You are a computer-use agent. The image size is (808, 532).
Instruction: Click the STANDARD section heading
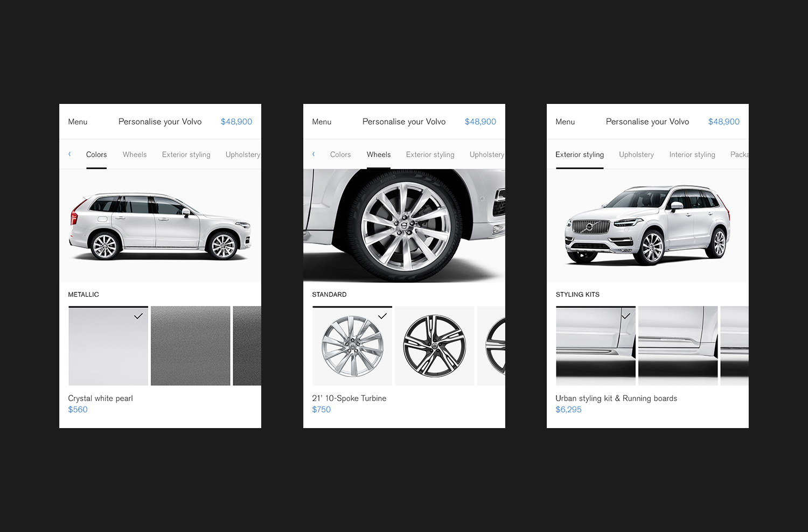coord(329,295)
